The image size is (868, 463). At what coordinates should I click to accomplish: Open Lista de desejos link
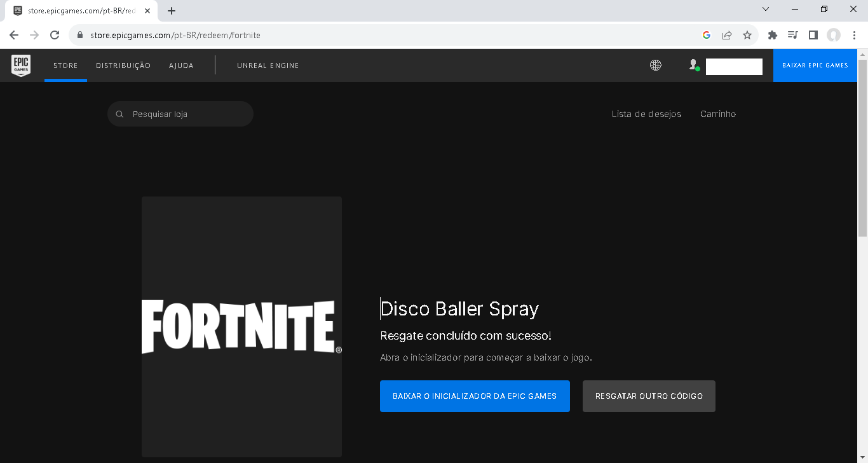tap(646, 114)
